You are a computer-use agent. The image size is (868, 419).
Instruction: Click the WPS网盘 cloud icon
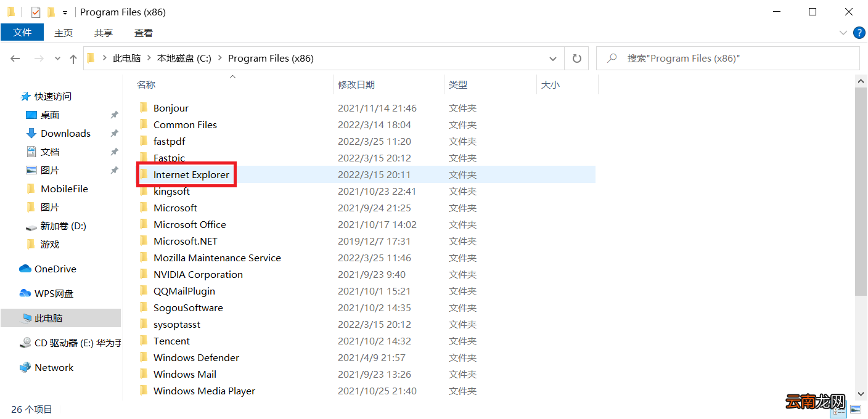click(x=25, y=293)
